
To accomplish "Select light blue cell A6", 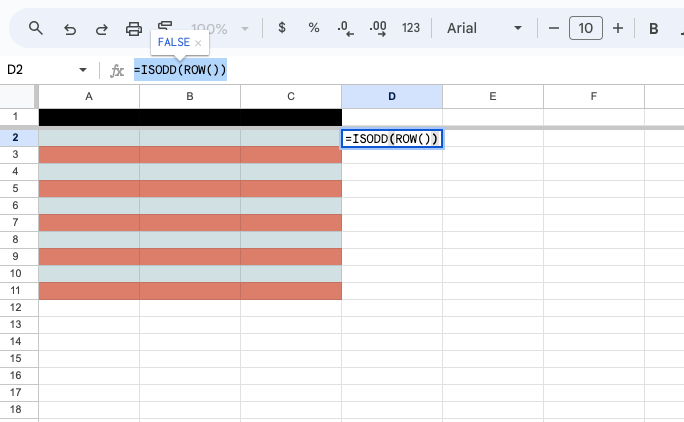I will click(x=89, y=206).
